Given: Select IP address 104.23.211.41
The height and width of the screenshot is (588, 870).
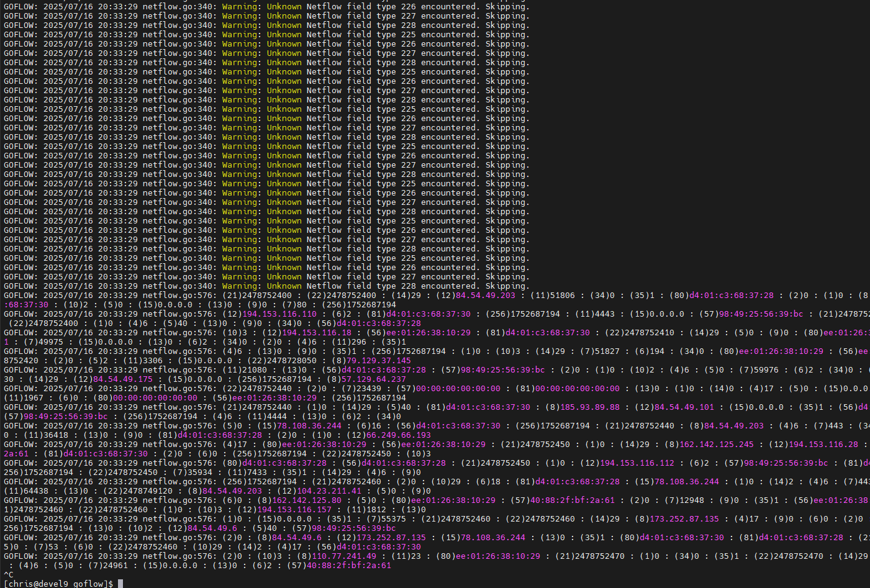Looking at the screenshot, I should coord(329,491).
